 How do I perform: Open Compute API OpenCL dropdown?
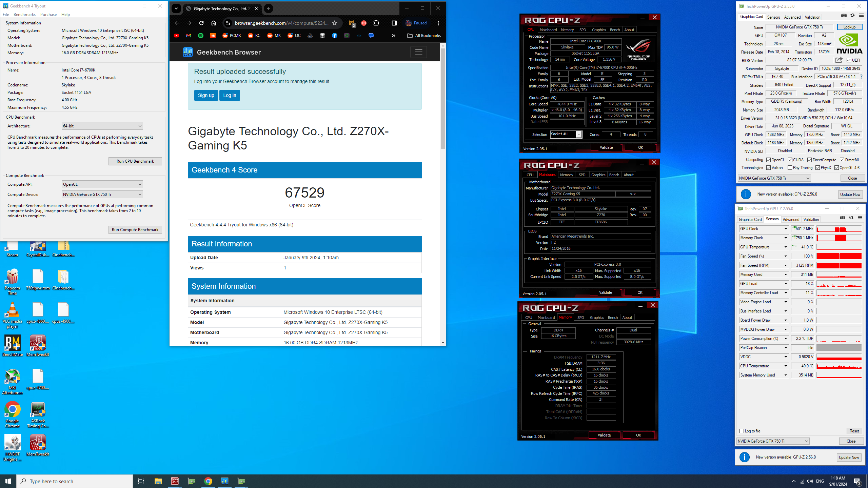[x=102, y=184]
